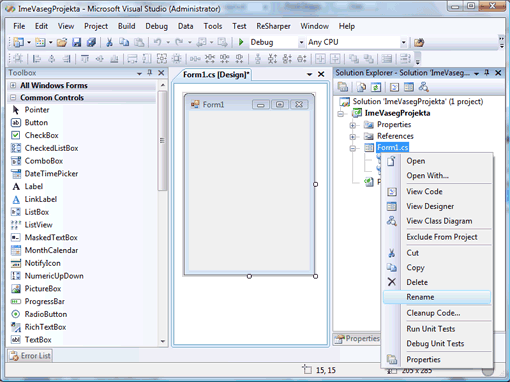This screenshot has width=510, height=382.
Task: Click the Form1 title bar in designer
Action: click(x=249, y=104)
